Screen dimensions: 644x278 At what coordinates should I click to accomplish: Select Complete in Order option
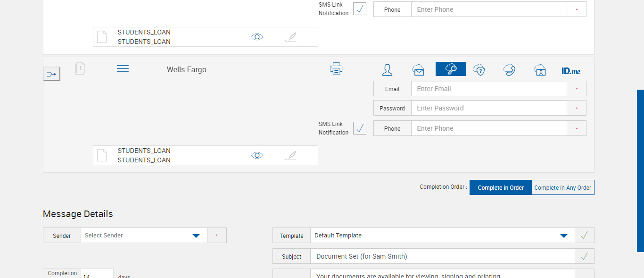pyautogui.click(x=501, y=187)
